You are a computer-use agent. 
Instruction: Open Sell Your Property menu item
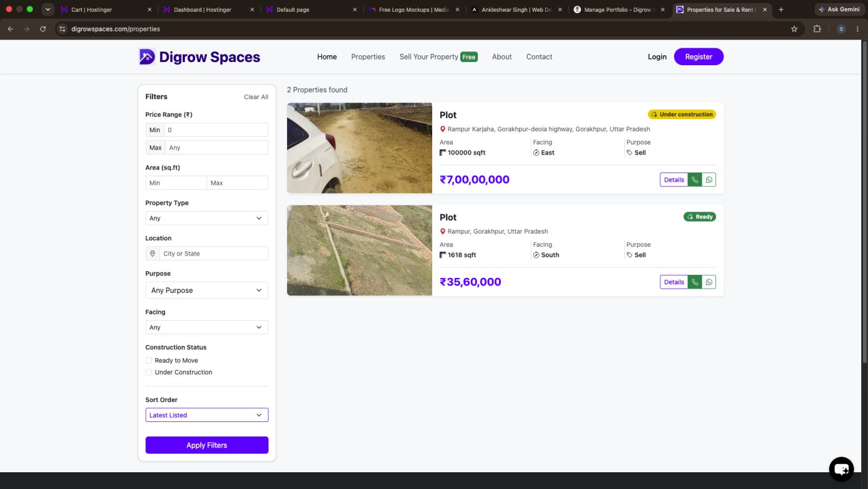438,57
